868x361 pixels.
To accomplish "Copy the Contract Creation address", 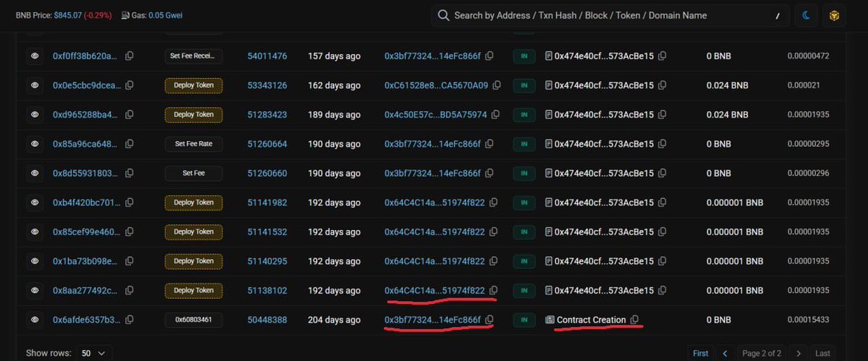I will coord(634,320).
